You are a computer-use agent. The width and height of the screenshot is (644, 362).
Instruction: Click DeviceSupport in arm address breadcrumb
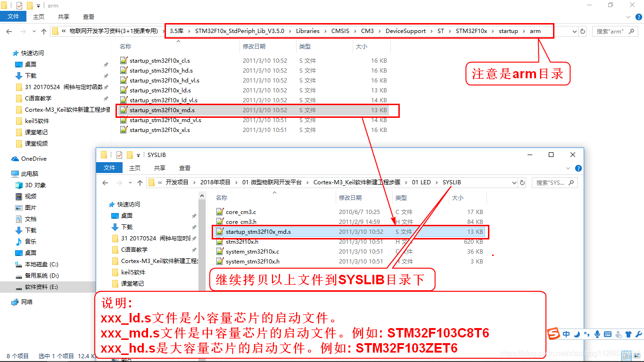405,31
